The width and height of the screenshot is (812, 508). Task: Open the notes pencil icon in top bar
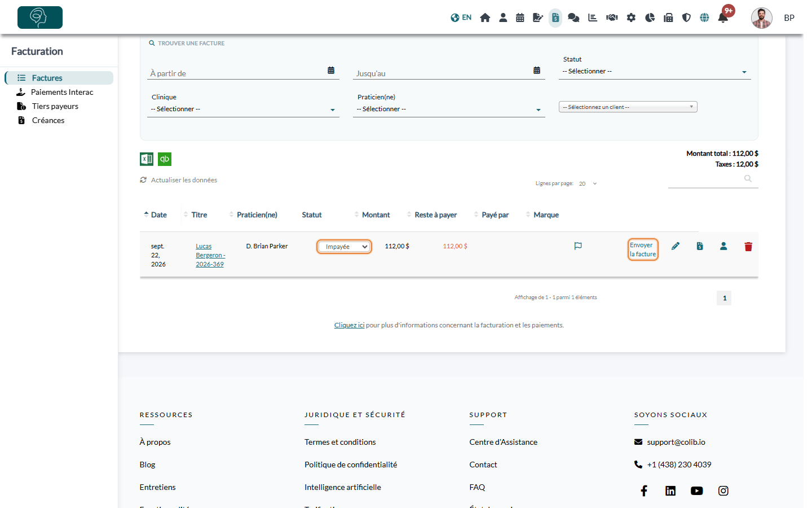coord(538,17)
